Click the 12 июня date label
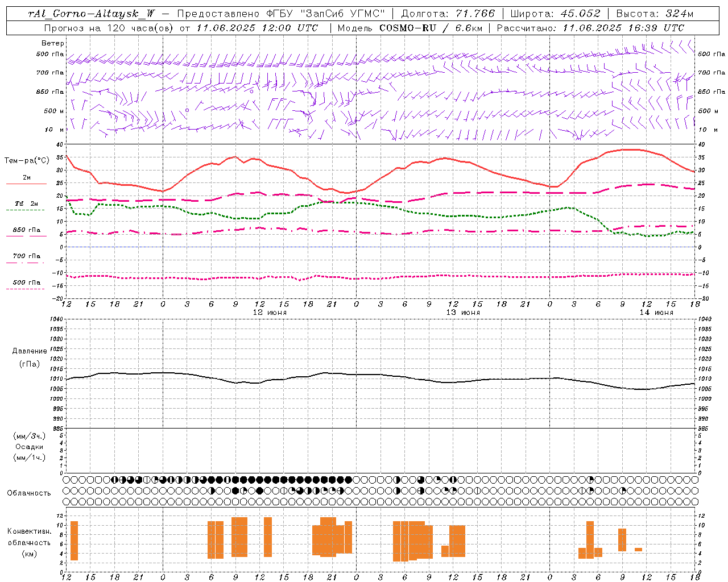Screen dimensions: 728x582 [270, 313]
